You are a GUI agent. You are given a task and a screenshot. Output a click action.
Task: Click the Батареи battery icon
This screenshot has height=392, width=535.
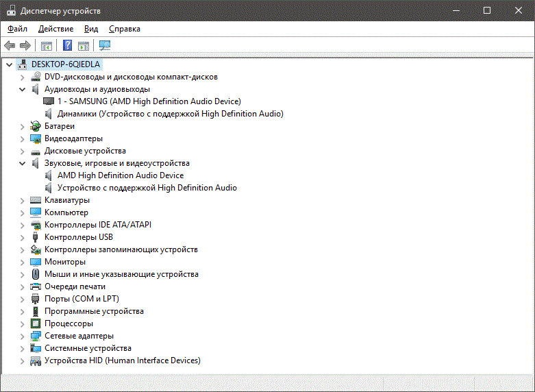coord(36,126)
